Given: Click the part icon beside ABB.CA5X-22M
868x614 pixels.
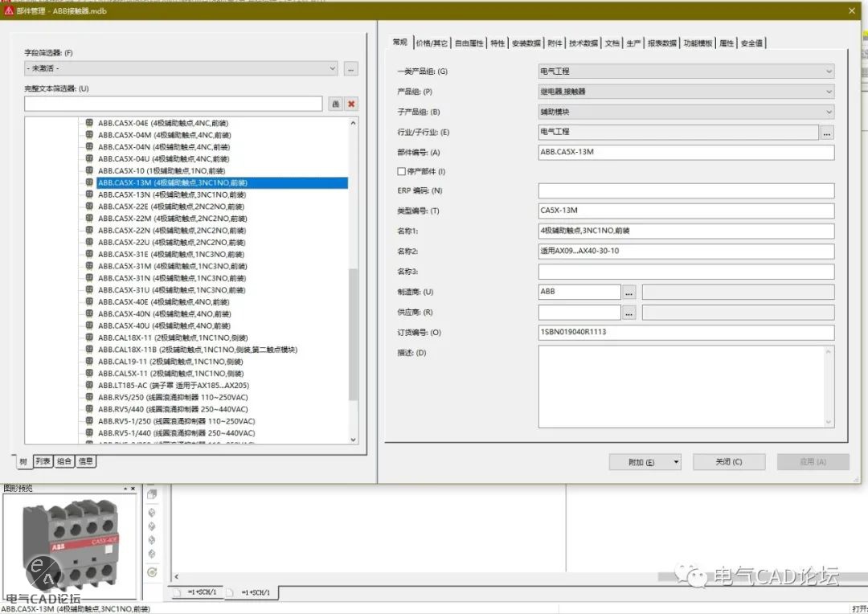Looking at the screenshot, I should click(x=89, y=218).
